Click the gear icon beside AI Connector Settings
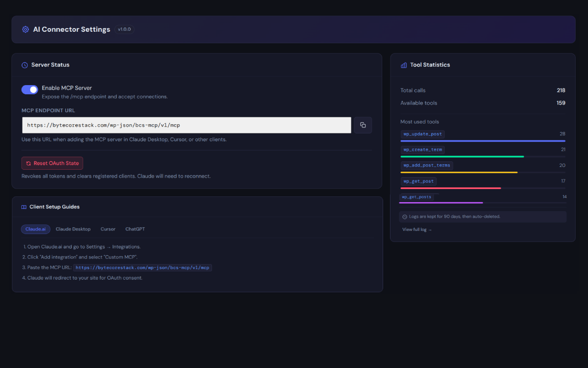The image size is (588, 368). pos(25,29)
